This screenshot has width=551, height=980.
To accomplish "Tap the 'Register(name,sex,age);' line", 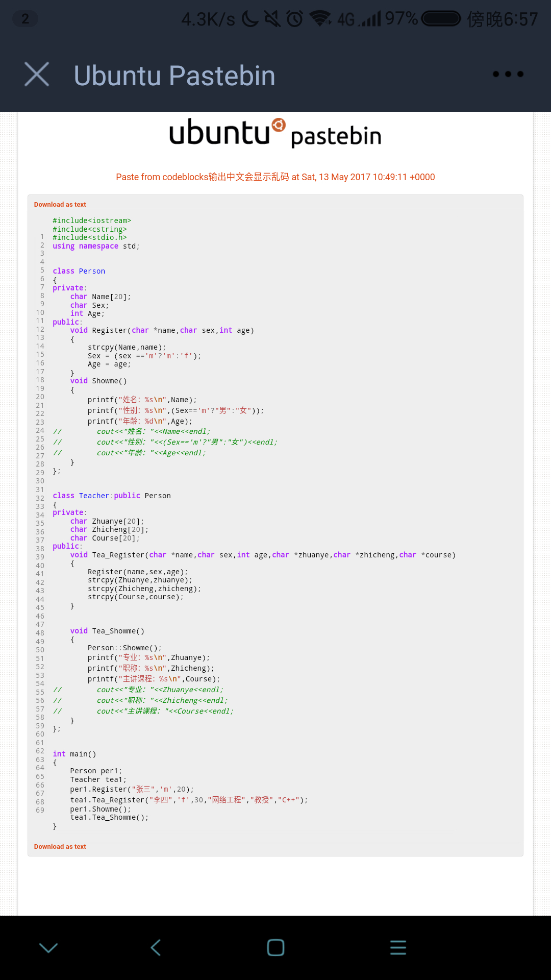I will tap(138, 572).
